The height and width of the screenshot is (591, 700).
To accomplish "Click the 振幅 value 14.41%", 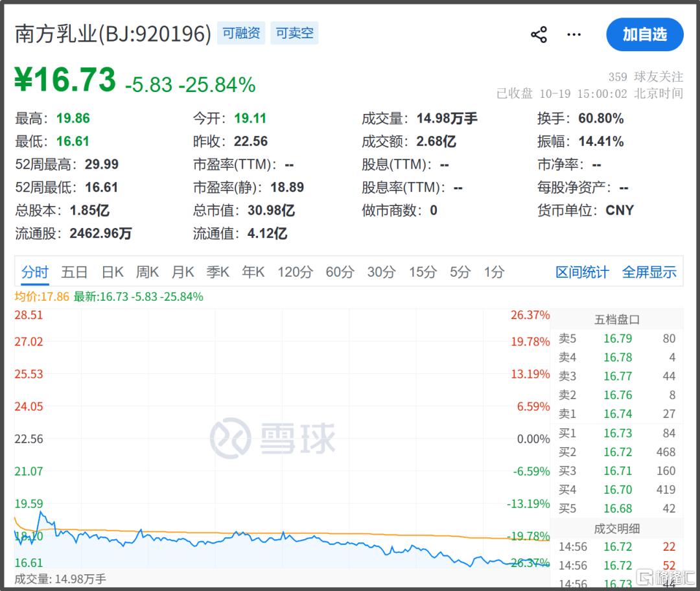I will pyautogui.click(x=601, y=141).
